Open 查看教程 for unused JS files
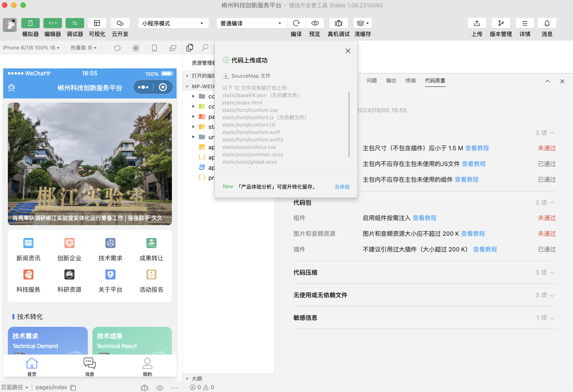The image size is (573, 392). (474, 164)
